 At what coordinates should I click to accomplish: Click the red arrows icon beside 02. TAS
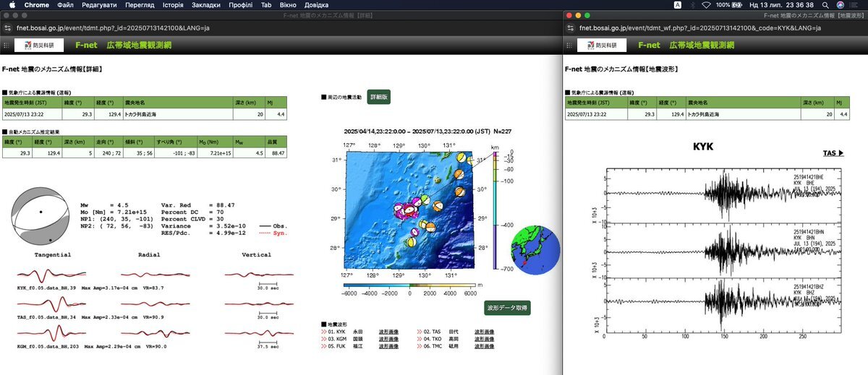pyautogui.click(x=420, y=331)
